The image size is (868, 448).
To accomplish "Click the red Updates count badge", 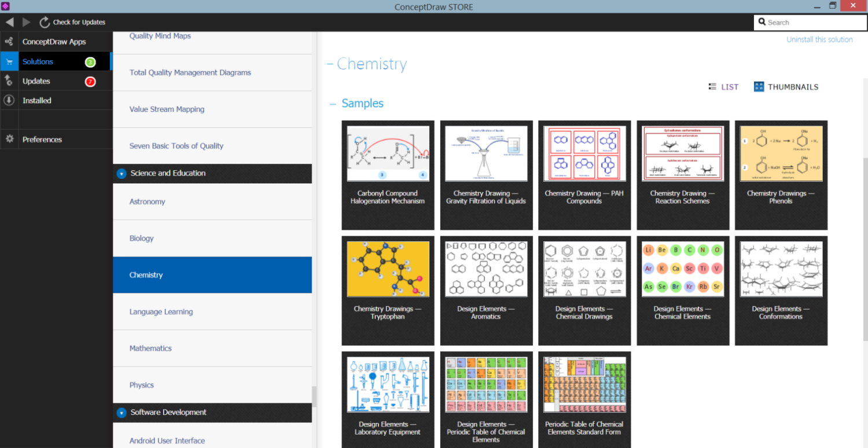I will click(x=90, y=82).
